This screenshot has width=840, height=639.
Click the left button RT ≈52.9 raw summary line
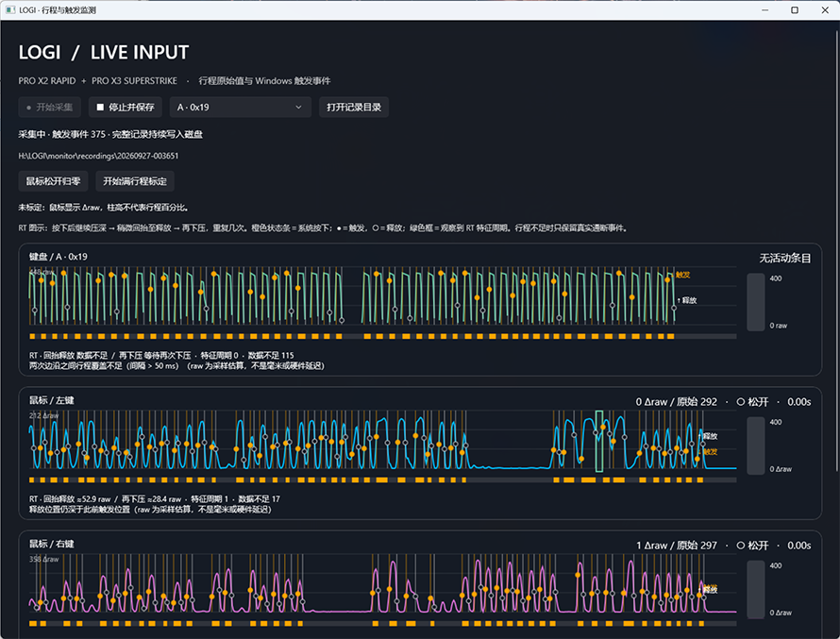[154, 498]
